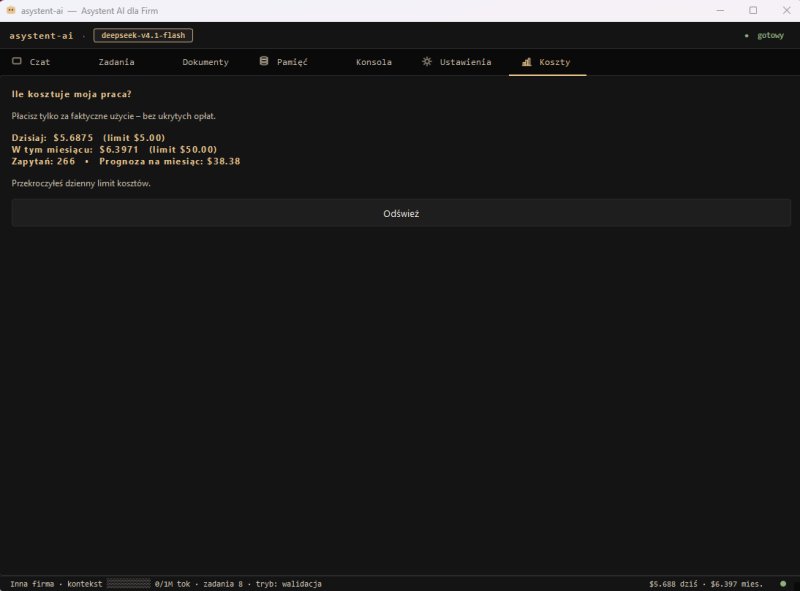Click the bar chart icon beside Koszty
This screenshot has height=591, width=800.
527,62
